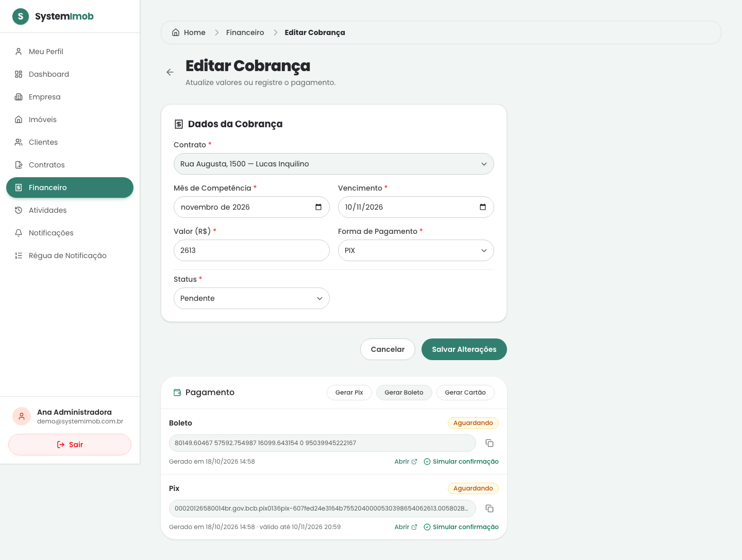Click Financeiro in the breadcrumb
This screenshot has width=742, height=560.
245,32
